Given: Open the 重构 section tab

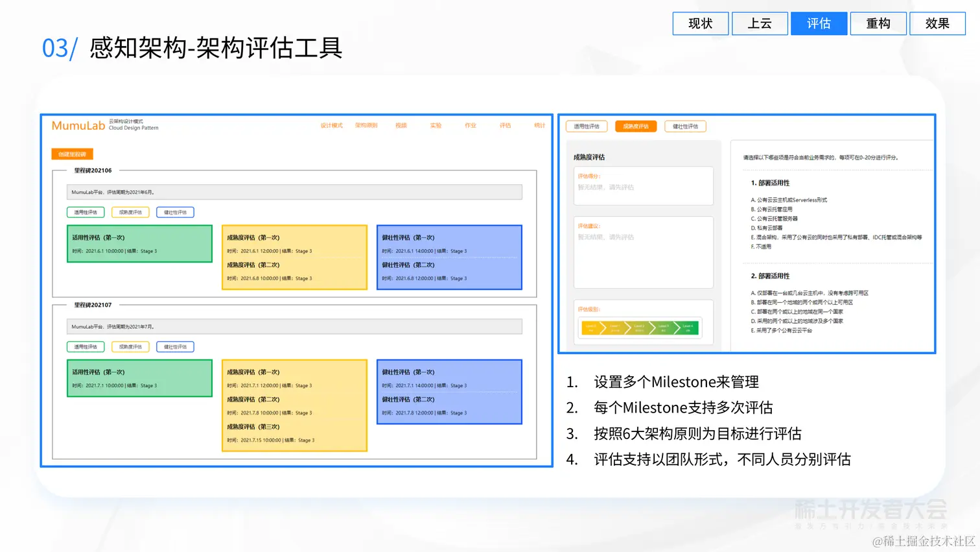Looking at the screenshot, I should pyautogui.click(x=878, y=23).
